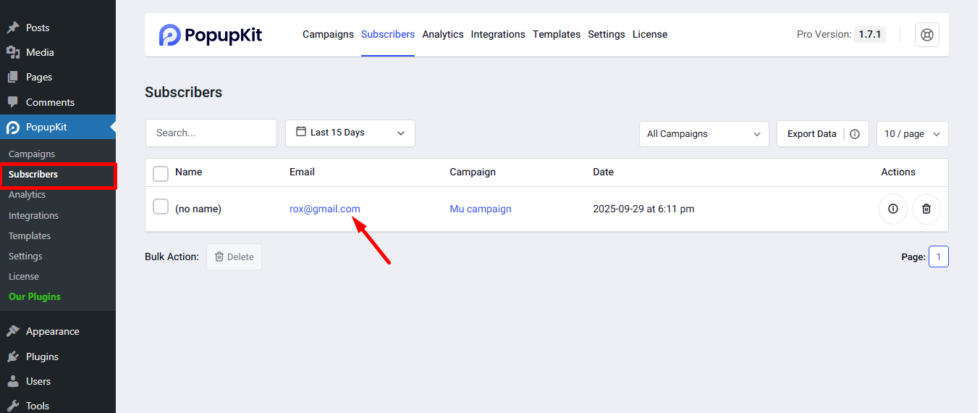Open the All Campaigns filter dropdown
The width and height of the screenshot is (980, 413).
click(704, 134)
